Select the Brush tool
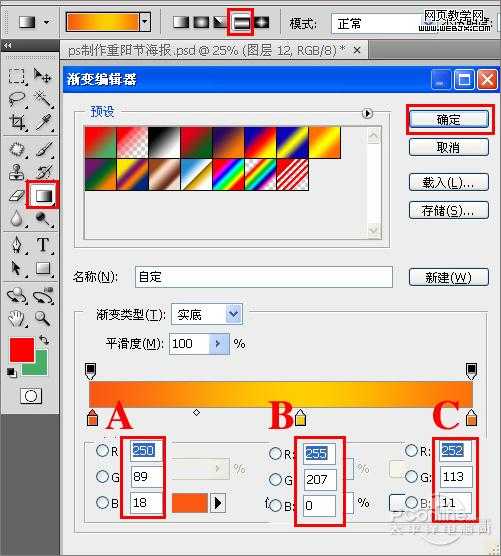Viewport: 501px width, 556px height. (44, 149)
